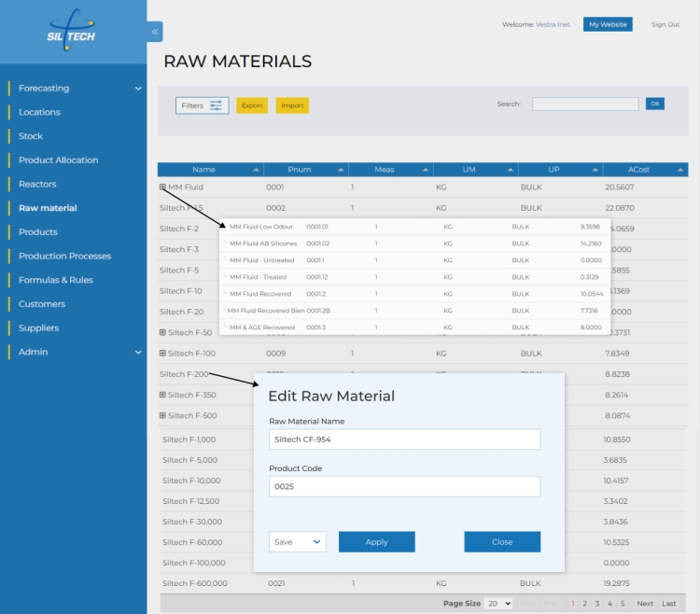700x614 pixels.
Task: Open Suppliers in the sidebar
Action: pyautogui.click(x=39, y=328)
